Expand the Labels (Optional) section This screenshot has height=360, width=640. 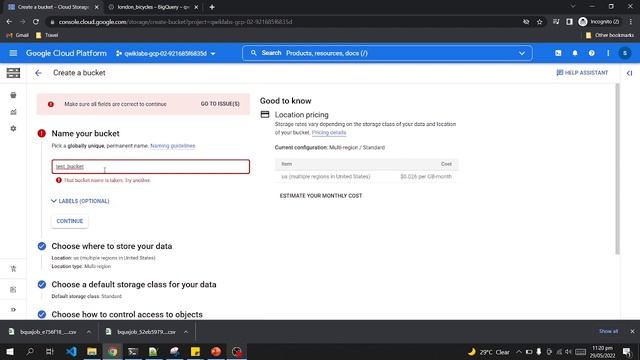pos(80,201)
